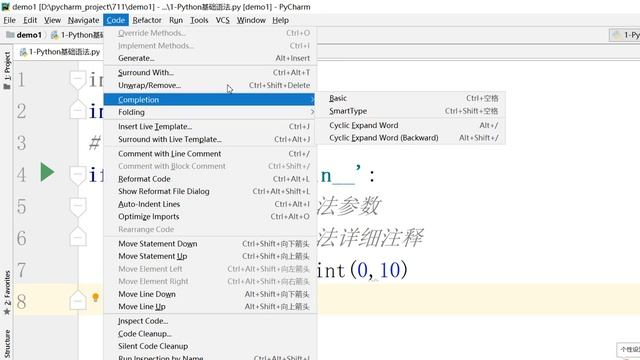The height and width of the screenshot is (360, 640).
Task: Select Reformat Code
Action: tap(210, 179)
